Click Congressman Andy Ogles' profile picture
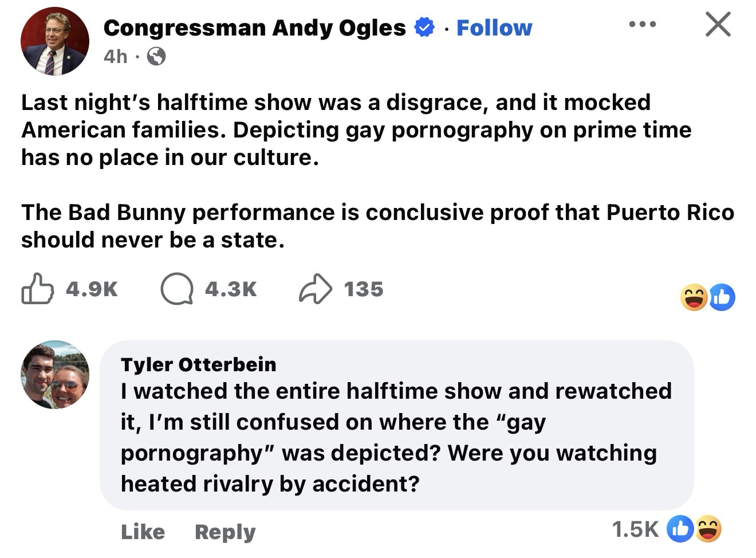 (x=54, y=41)
